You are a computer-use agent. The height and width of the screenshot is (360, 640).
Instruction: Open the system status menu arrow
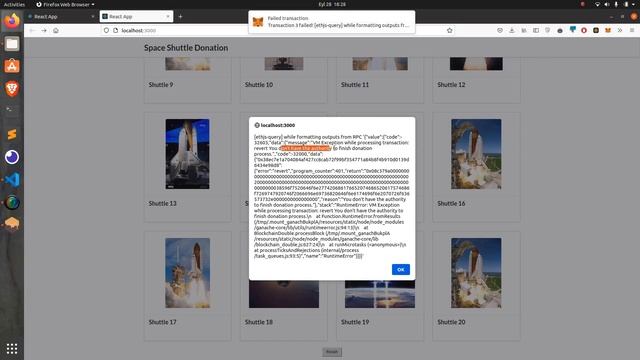click(x=634, y=4)
